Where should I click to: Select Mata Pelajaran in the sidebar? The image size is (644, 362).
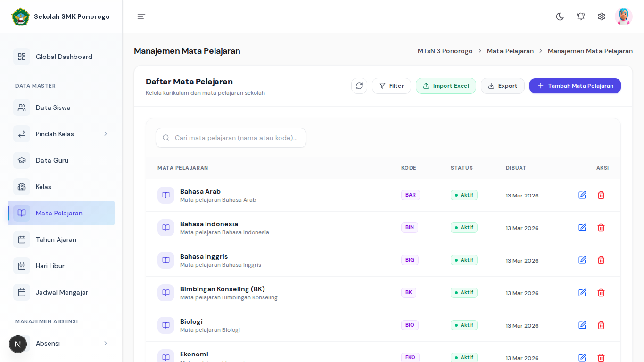click(61, 213)
